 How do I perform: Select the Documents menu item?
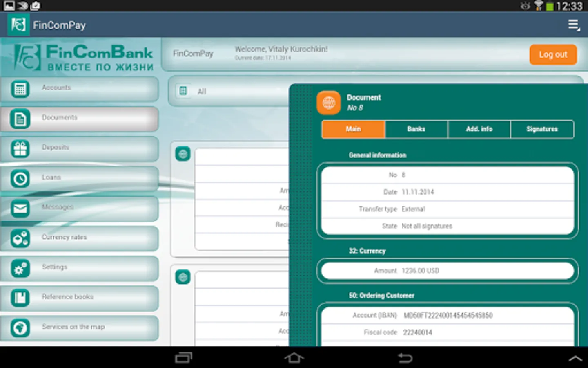[x=79, y=119]
